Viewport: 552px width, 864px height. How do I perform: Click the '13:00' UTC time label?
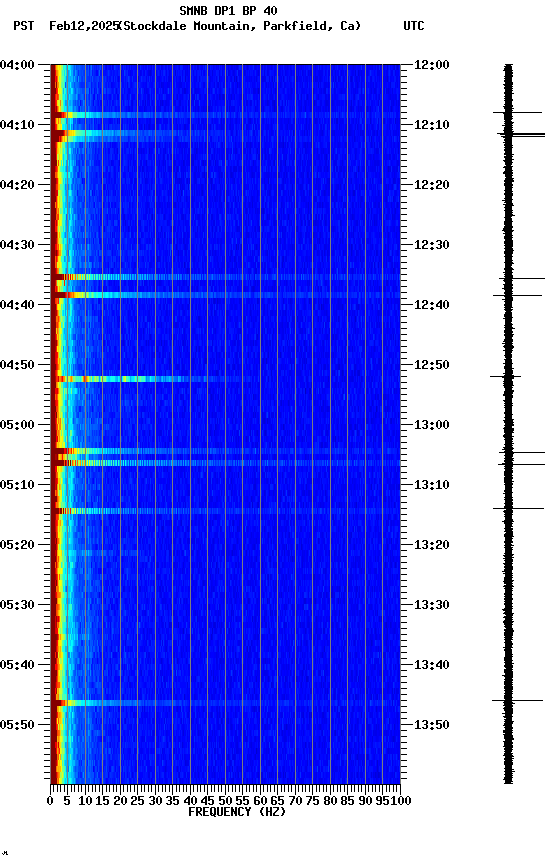point(432,425)
